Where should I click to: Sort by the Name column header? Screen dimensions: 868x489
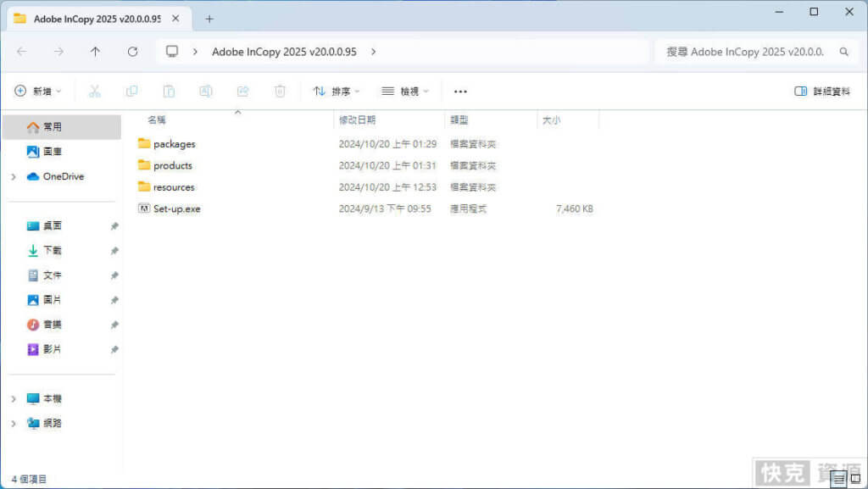tap(157, 120)
